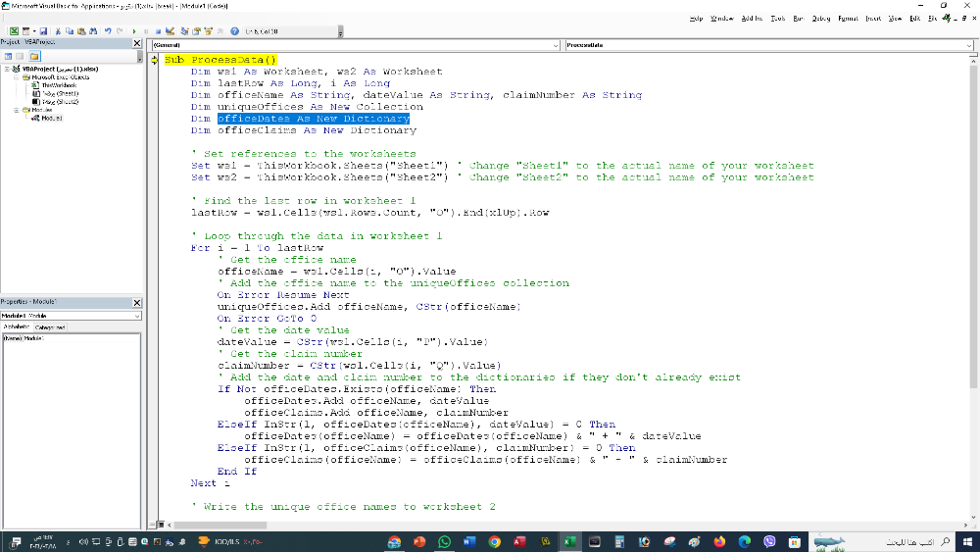This screenshot has width=980, height=552.
Task: Click the yellow execution arrow in margin
Action: pyautogui.click(x=155, y=60)
